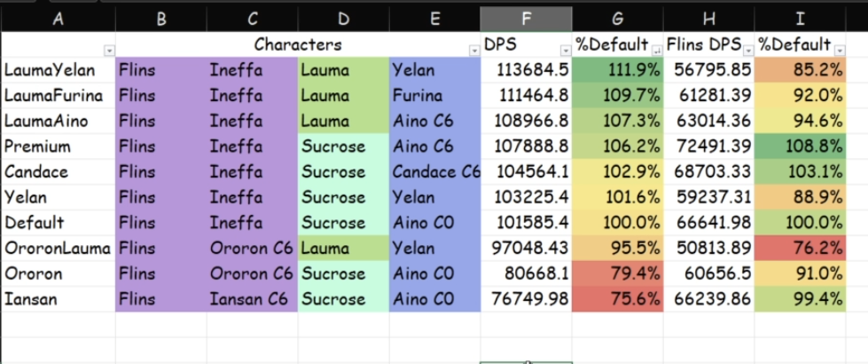Select Flins DPS value 66239.86
The width and height of the screenshot is (868, 364).
[709, 299]
